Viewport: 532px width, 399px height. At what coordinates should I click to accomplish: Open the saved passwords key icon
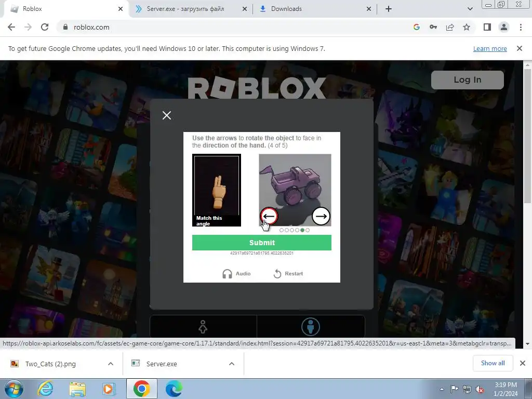tap(433, 27)
